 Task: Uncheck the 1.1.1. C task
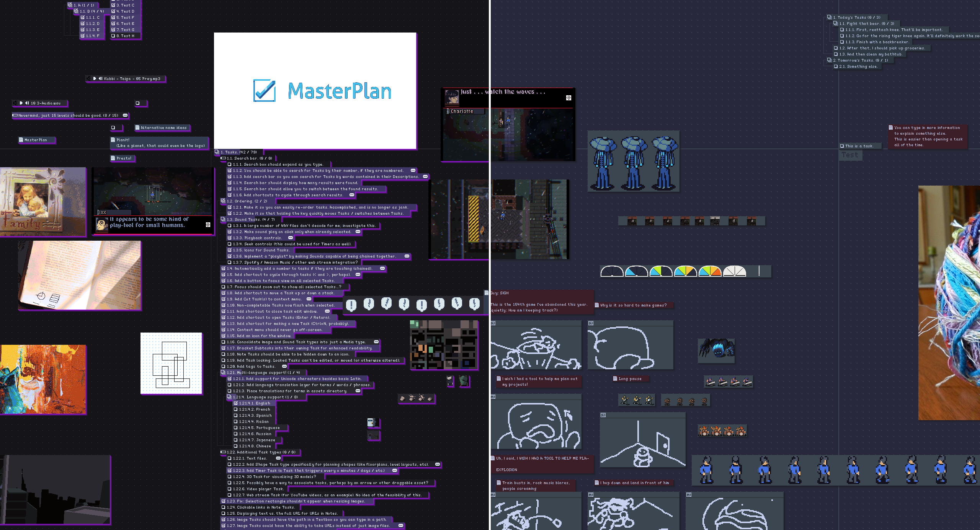click(82, 17)
